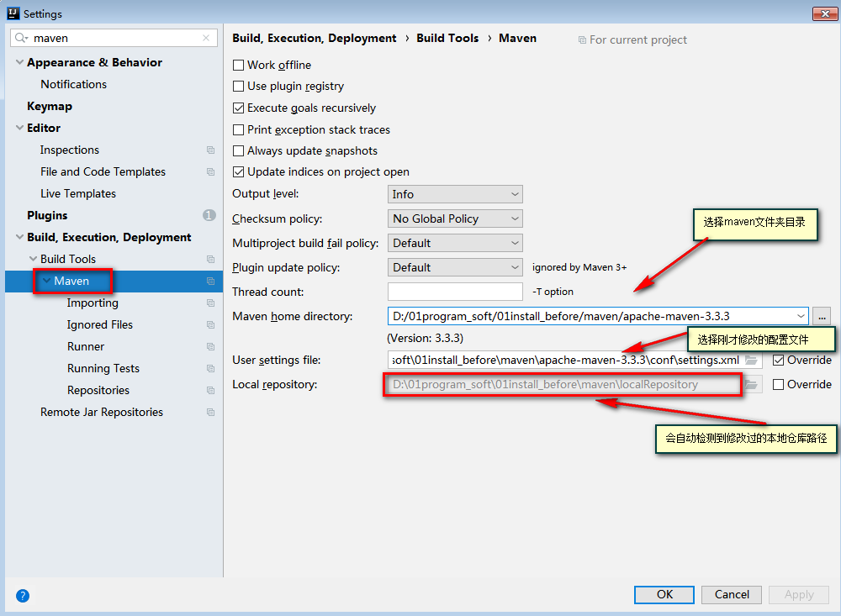Click the Plugins update count badge
The image size is (841, 616).
point(209,215)
